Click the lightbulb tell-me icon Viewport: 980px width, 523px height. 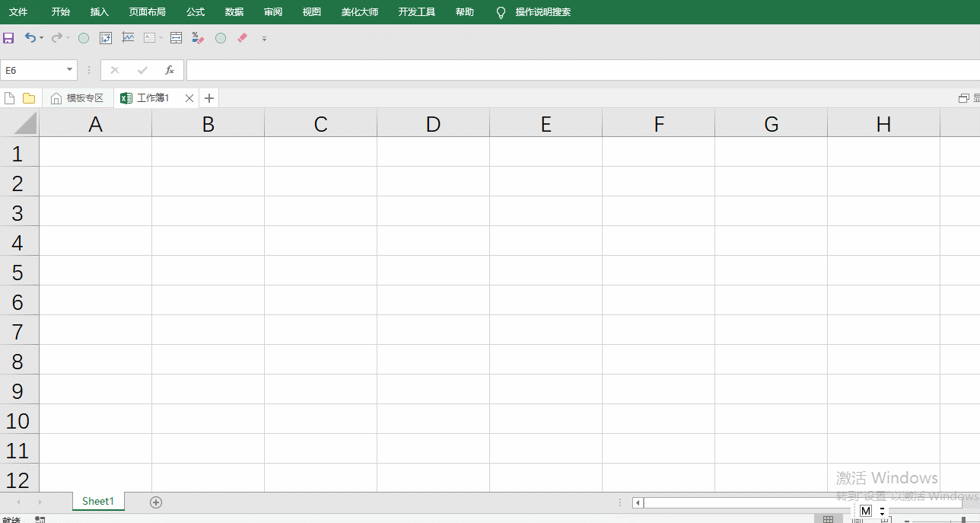point(501,12)
